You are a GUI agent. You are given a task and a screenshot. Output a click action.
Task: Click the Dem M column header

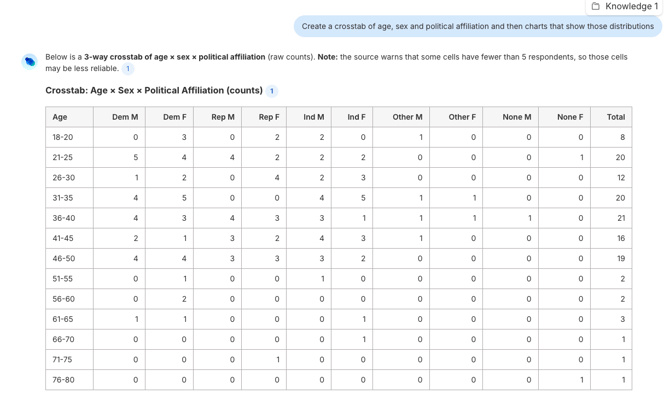[x=125, y=117]
